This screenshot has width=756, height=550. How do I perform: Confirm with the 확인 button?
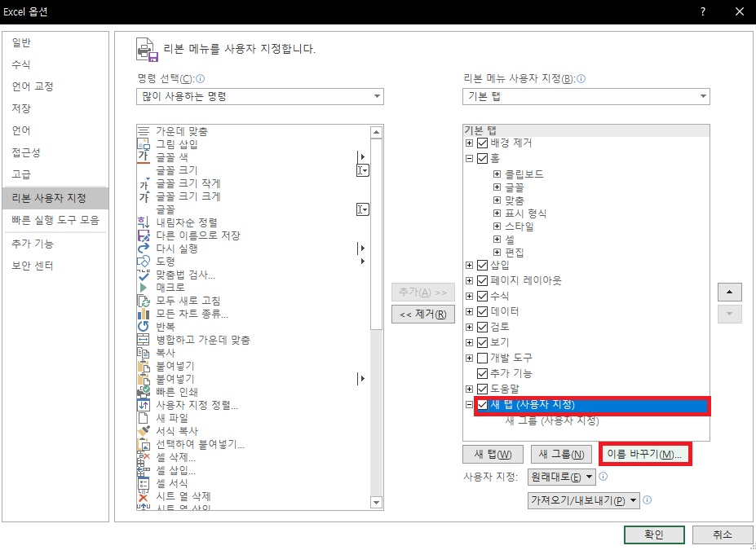point(654,534)
